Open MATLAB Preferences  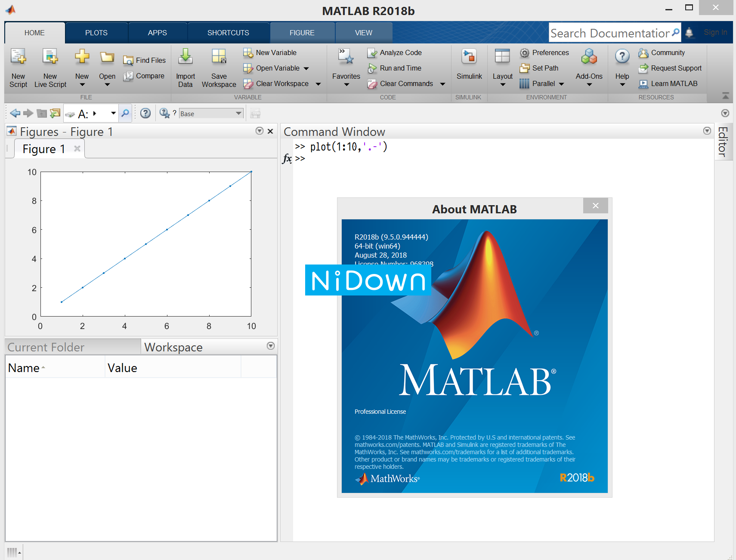coord(544,52)
